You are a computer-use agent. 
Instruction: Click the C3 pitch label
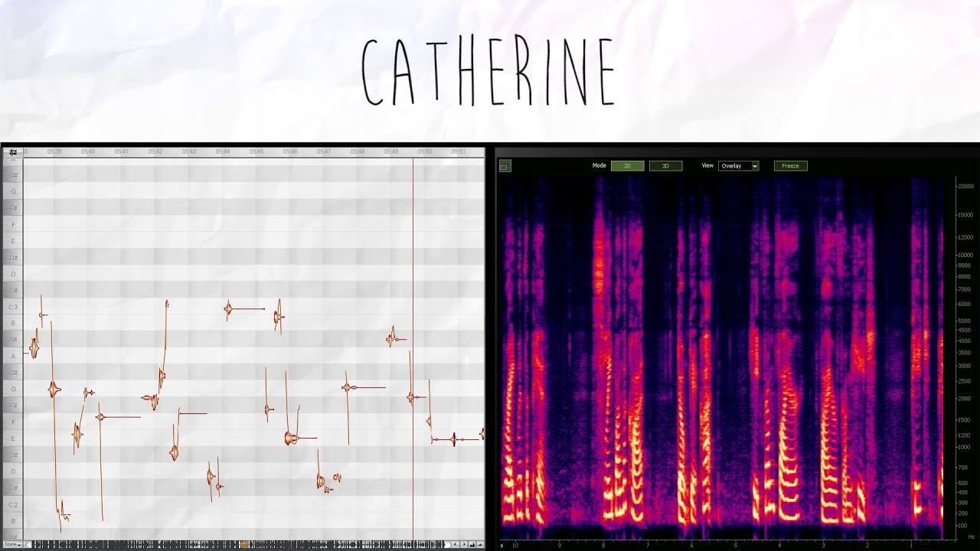tap(12, 307)
